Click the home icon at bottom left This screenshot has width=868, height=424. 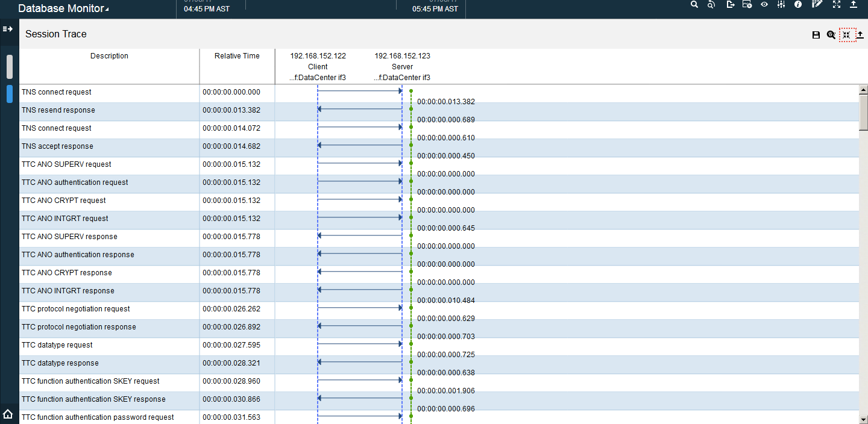tap(8, 414)
